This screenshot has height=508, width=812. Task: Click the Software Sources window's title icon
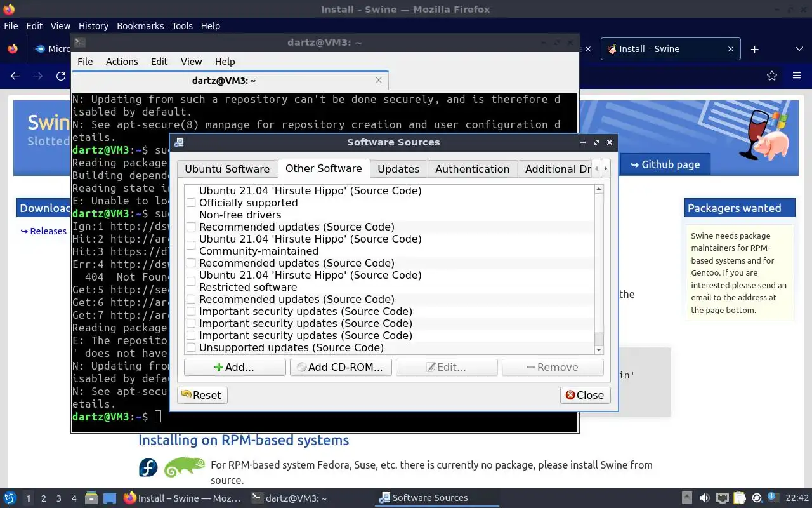(x=180, y=142)
